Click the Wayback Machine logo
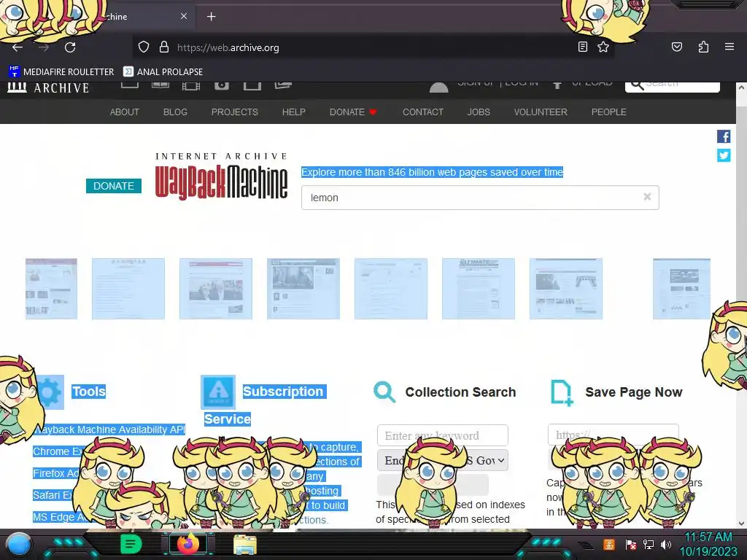Screen dimensions: 747x560 (222, 176)
